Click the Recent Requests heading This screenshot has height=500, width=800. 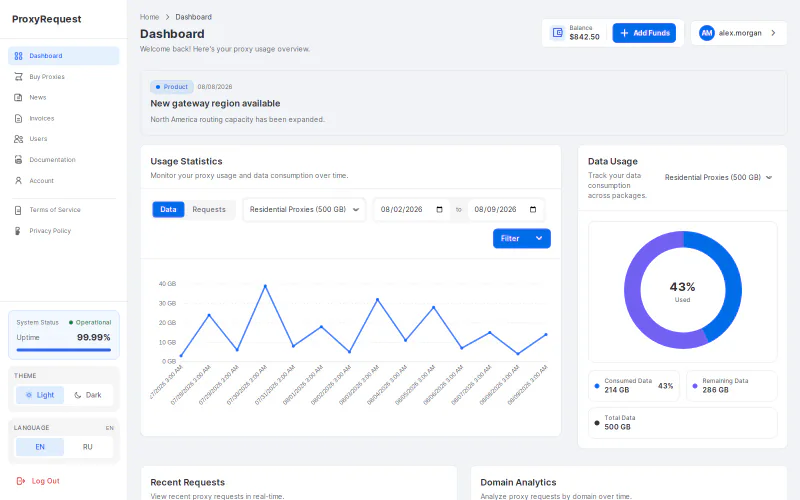pos(187,482)
